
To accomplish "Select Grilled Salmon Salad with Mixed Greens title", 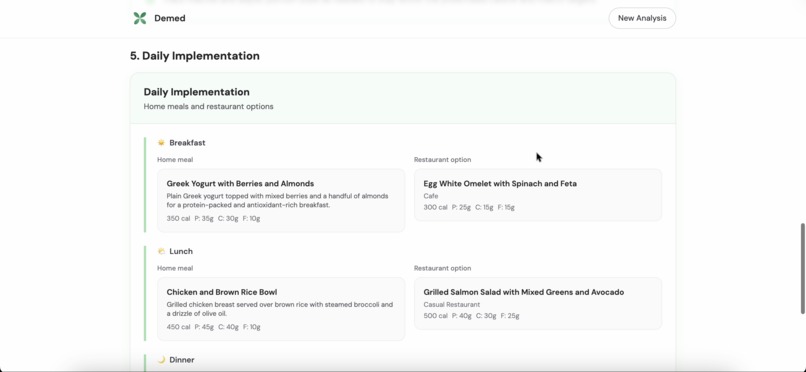I will pyautogui.click(x=524, y=292).
